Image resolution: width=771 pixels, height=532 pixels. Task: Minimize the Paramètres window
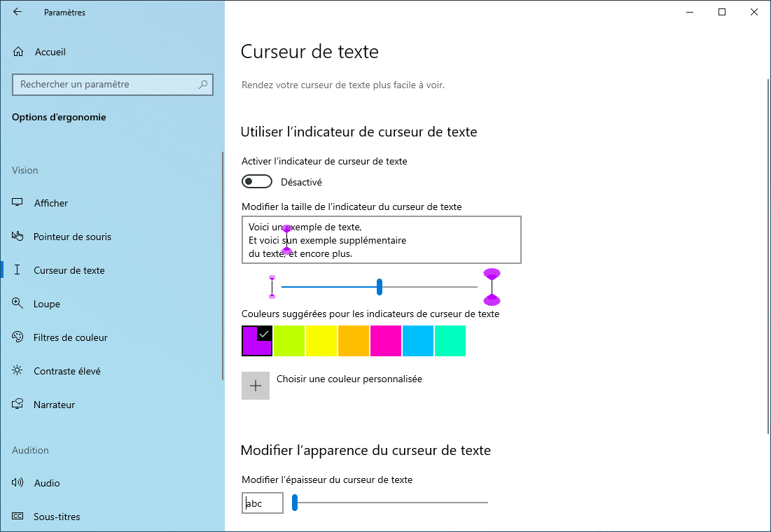690,12
